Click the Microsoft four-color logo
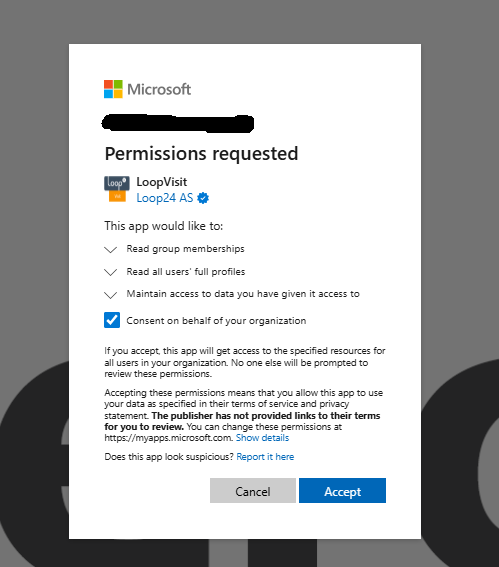 (113, 89)
